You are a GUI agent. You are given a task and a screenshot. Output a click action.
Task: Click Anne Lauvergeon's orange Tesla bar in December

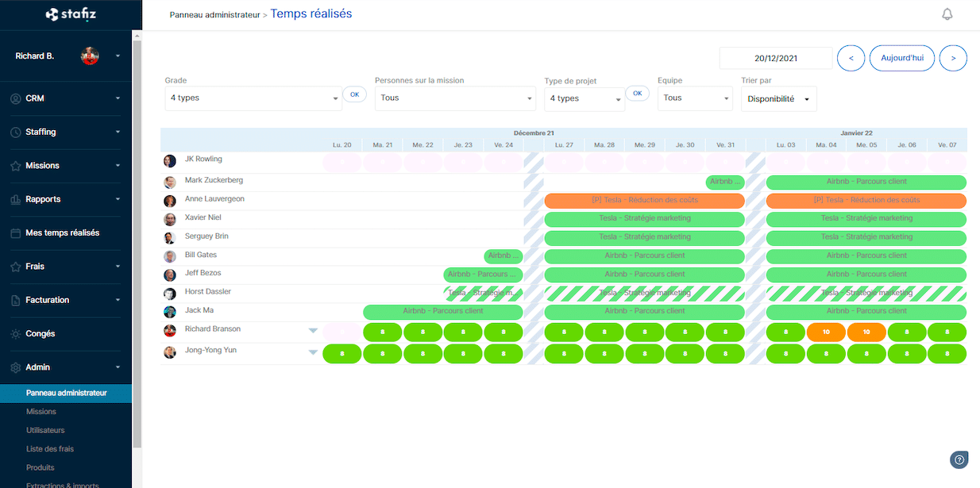(x=644, y=200)
